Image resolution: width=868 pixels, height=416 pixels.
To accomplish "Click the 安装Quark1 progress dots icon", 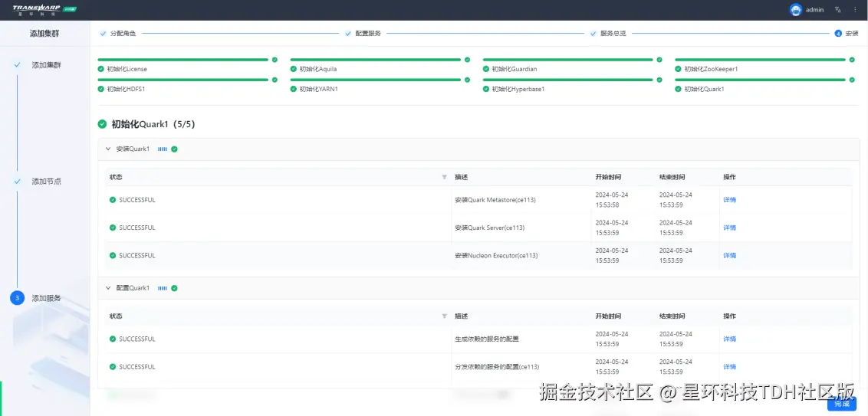I will click(x=163, y=149).
